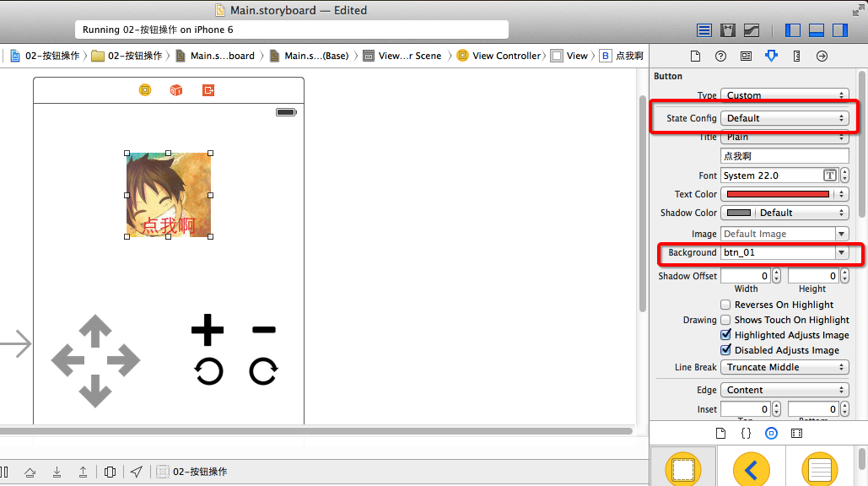Click the Inset Top value field
Image resolution: width=868 pixels, height=486 pixels.
[x=746, y=409]
